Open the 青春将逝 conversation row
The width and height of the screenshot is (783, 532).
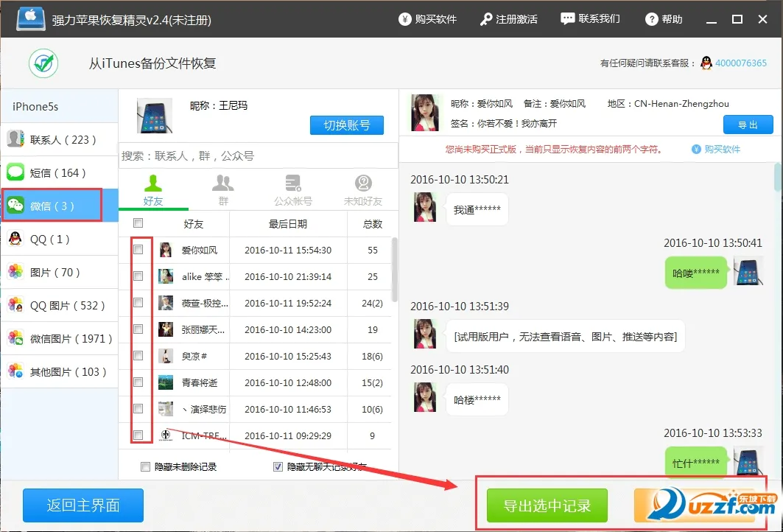click(x=255, y=382)
